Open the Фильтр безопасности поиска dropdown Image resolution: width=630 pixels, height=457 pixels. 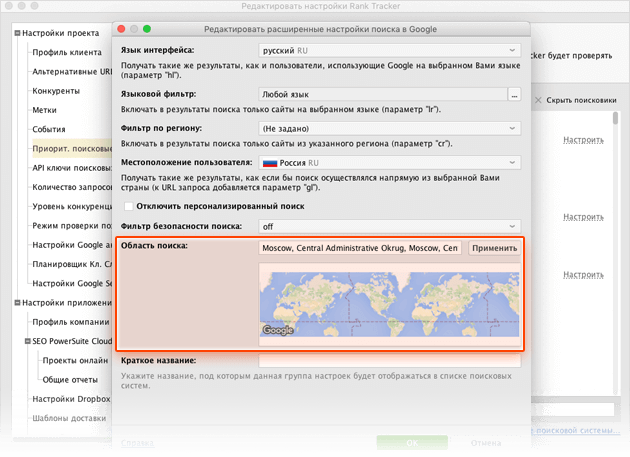point(388,226)
